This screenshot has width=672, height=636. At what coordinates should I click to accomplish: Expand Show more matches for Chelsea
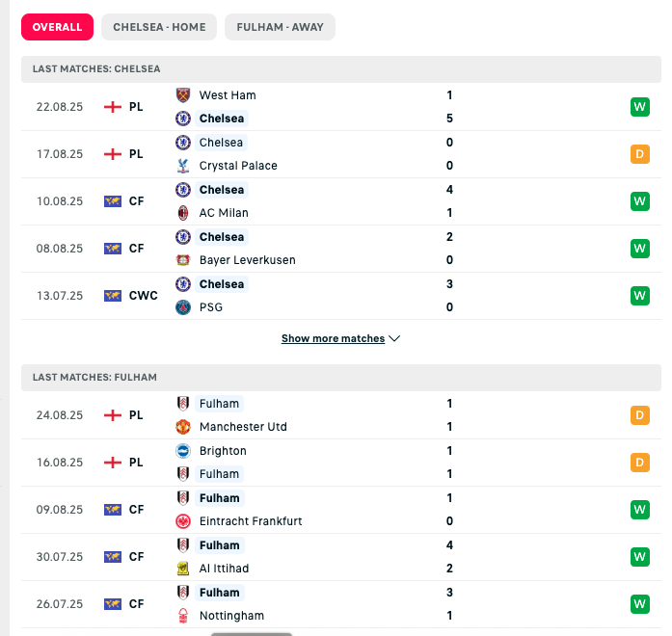[333, 339]
